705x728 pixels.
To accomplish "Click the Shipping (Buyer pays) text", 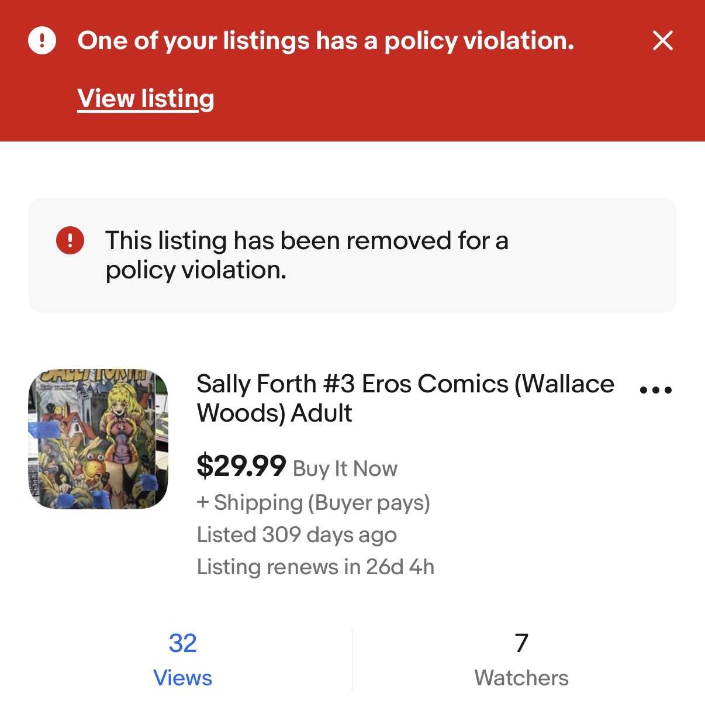I will [313, 503].
